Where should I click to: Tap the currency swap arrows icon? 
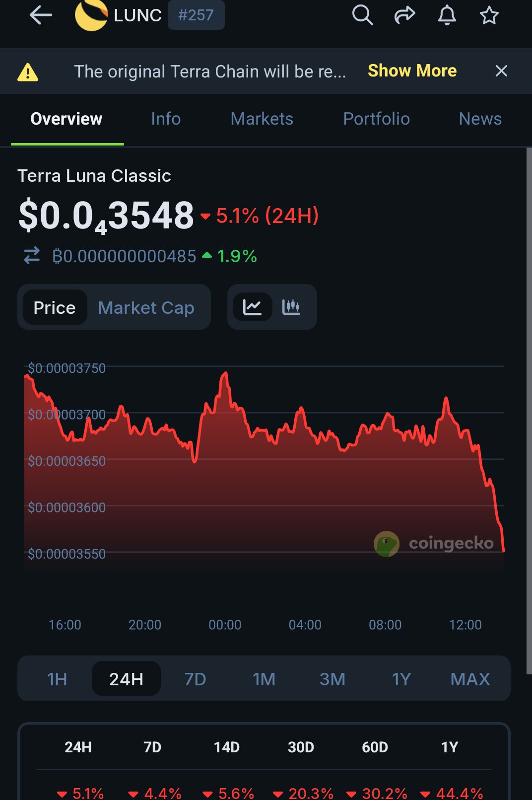(32, 256)
